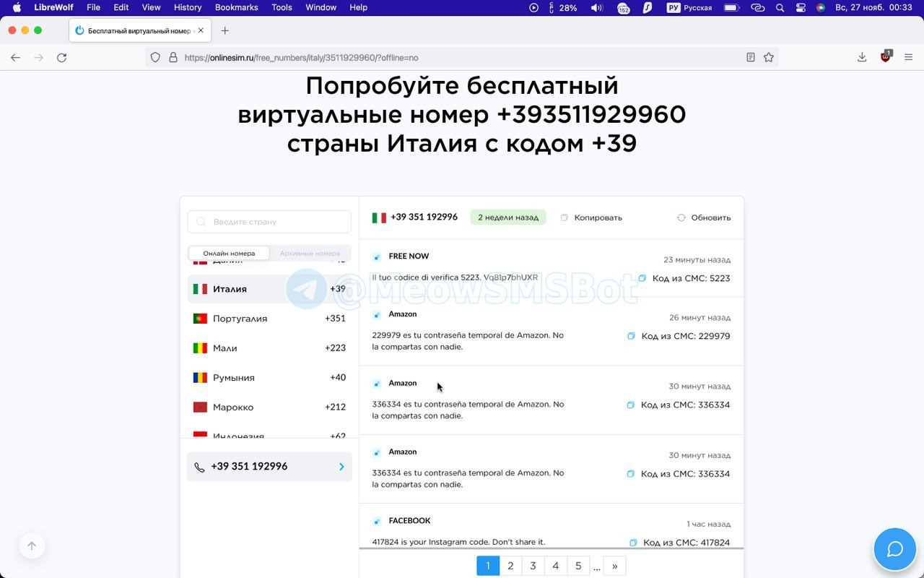This screenshot has width=924, height=578.
Task: Click the date and time in menu bar
Action: [x=874, y=7]
